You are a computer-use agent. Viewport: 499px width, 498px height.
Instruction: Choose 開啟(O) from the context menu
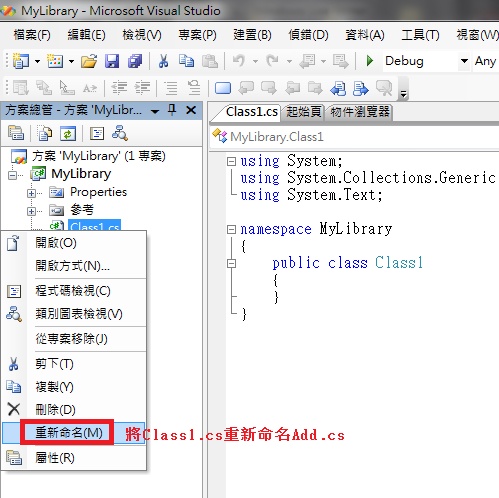[x=74, y=243]
